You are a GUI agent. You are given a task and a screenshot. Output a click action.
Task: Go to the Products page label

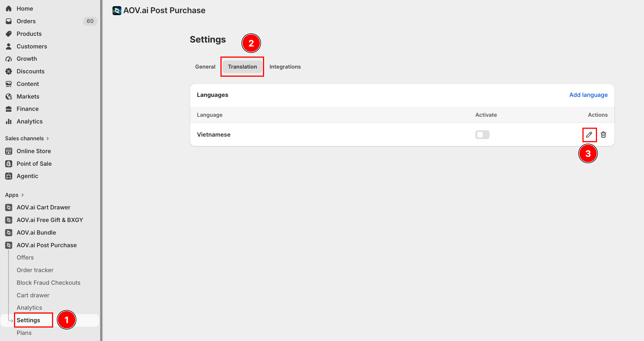point(29,34)
